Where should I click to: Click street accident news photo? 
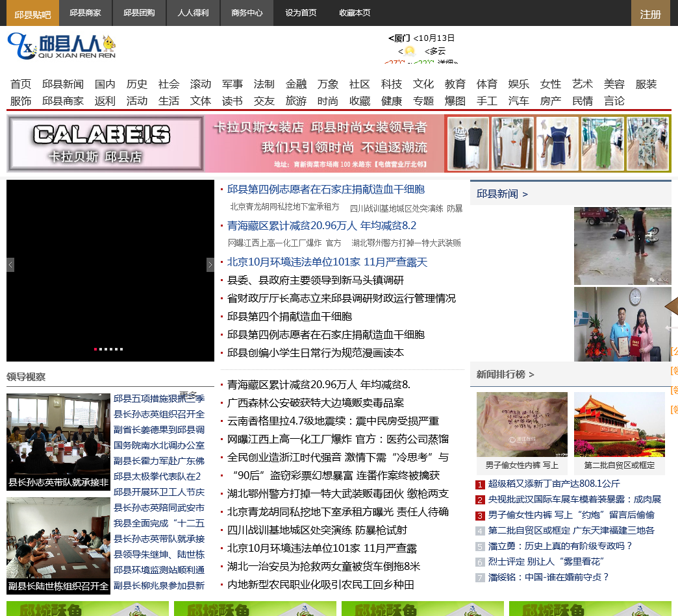click(x=622, y=245)
